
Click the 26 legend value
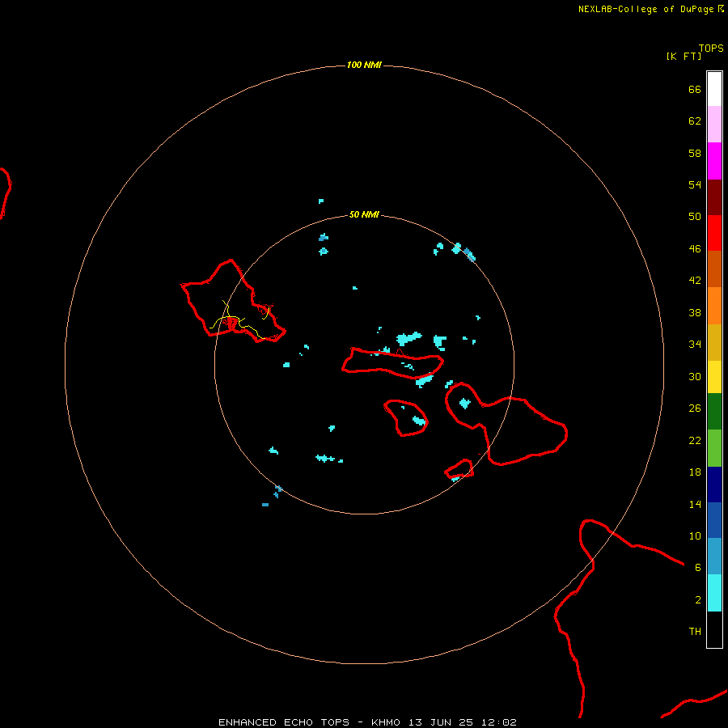coord(695,408)
